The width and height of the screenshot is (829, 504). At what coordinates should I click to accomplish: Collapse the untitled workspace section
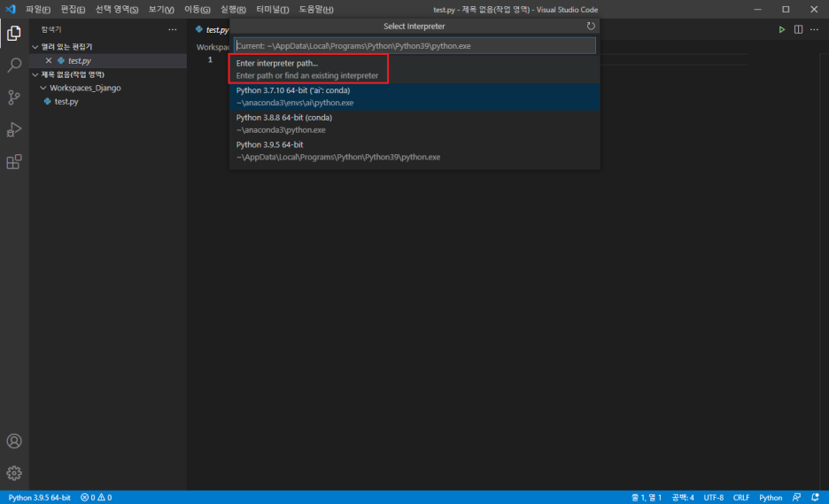coord(35,74)
